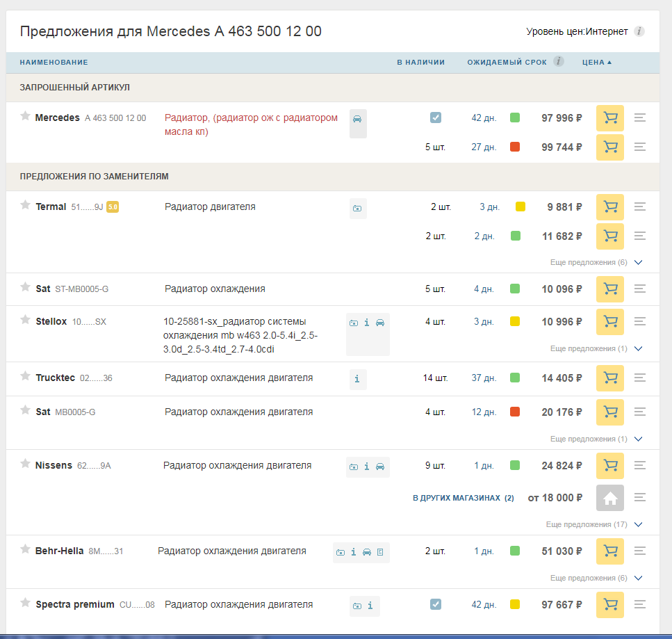
Task: Click the car applicability icon in Mercedes row
Action: (x=357, y=119)
